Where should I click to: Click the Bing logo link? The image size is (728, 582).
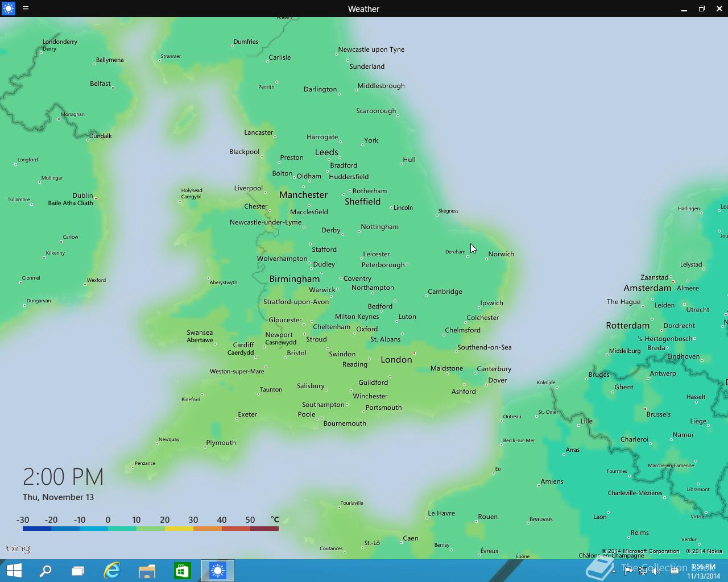pyautogui.click(x=18, y=549)
